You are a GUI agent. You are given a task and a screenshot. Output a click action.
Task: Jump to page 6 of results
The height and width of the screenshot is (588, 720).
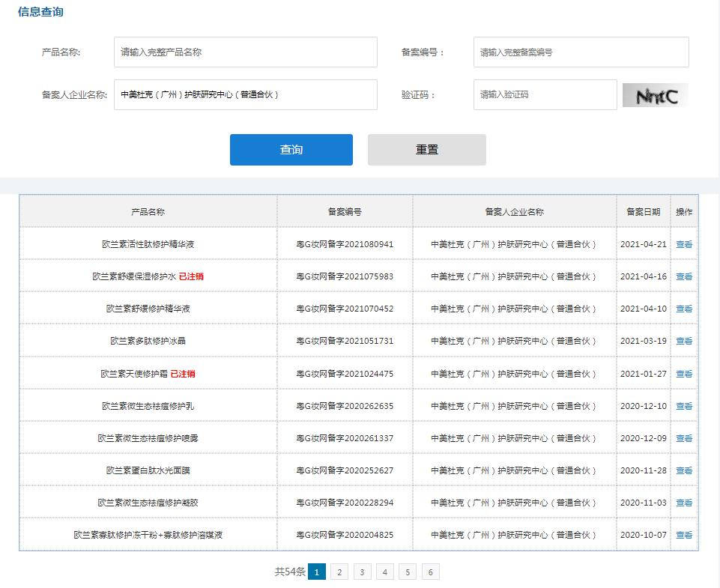(x=430, y=572)
